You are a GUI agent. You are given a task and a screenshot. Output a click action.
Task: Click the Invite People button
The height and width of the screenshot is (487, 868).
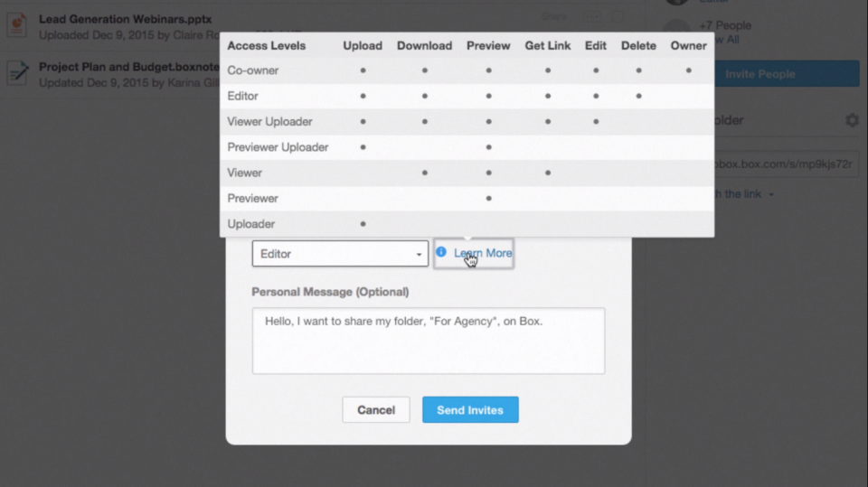(x=787, y=73)
